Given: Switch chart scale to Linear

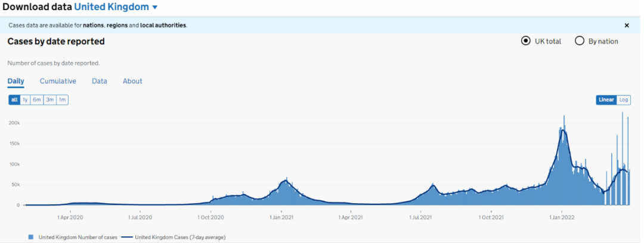Looking at the screenshot, I should coord(606,100).
